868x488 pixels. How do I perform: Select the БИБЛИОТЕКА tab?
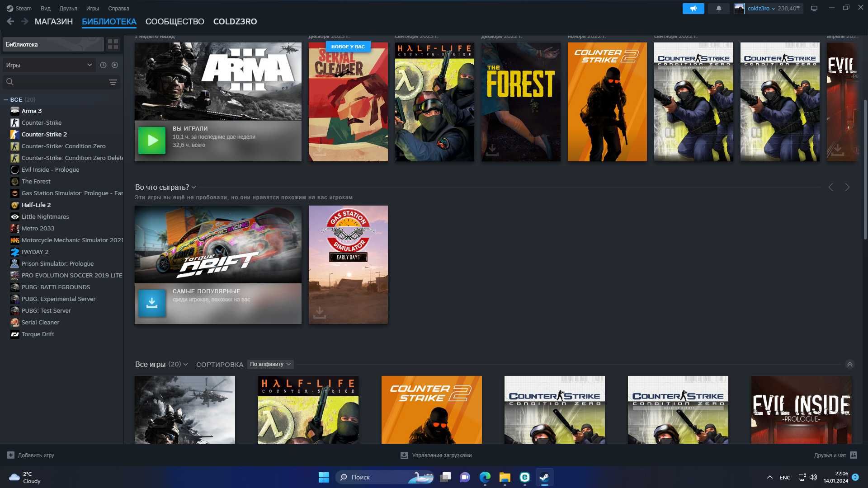tap(109, 21)
